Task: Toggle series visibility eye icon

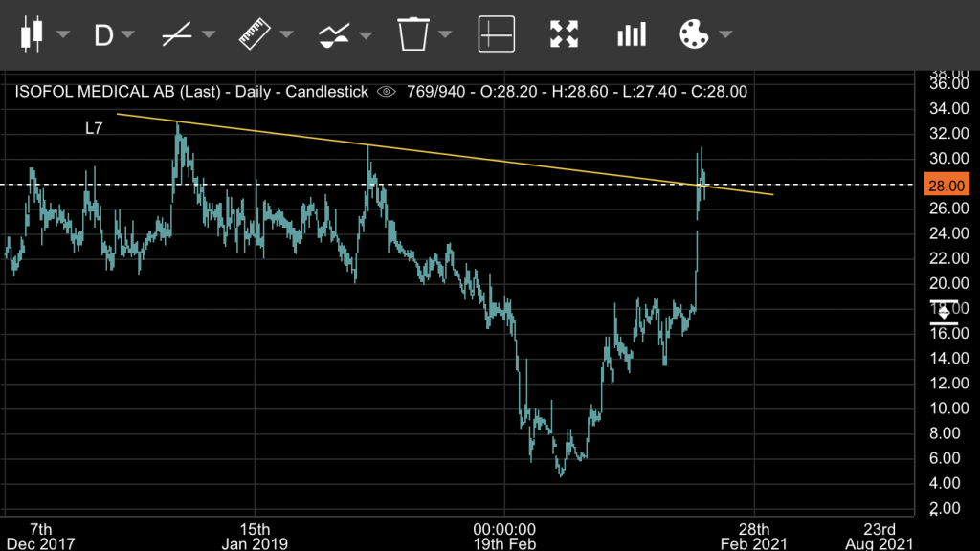Action: 387,92
